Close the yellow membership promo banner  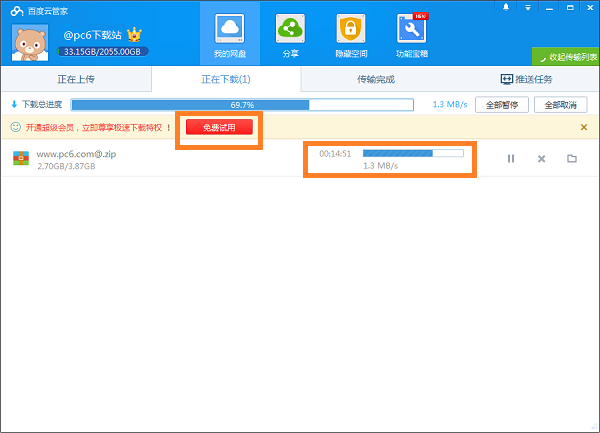point(584,127)
